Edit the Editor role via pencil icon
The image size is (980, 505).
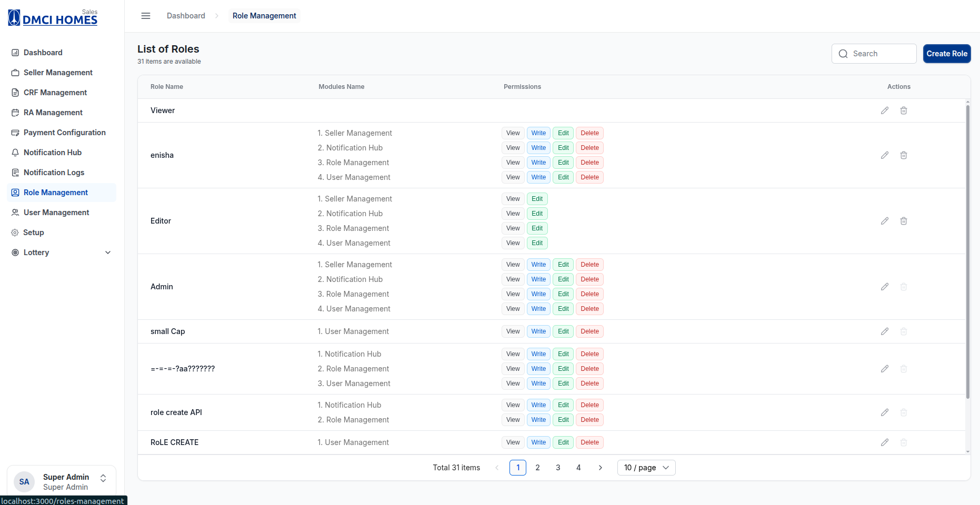[x=885, y=221]
